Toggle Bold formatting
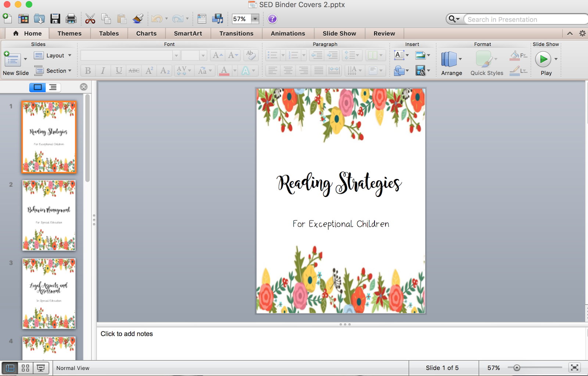The height and width of the screenshot is (376, 588). click(88, 71)
